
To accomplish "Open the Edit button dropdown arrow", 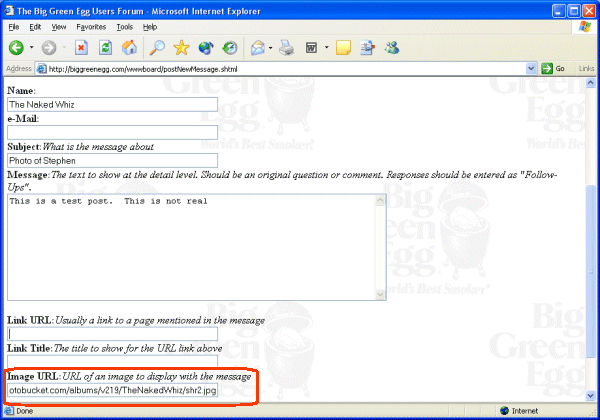I will (x=326, y=48).
